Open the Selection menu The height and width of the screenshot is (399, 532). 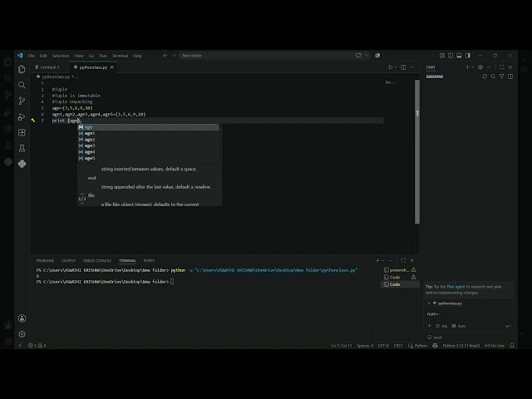click(x=61, y=56)
